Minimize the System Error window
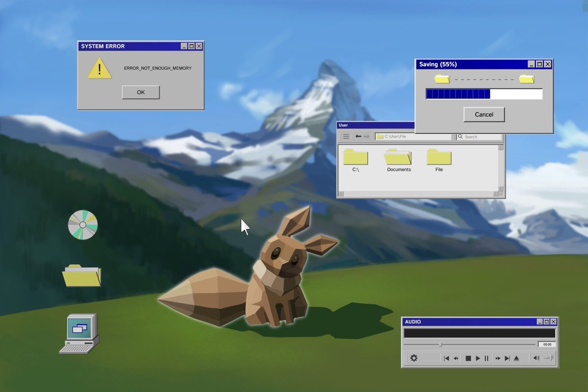This screenshot has height=392, width=588. (x=184, y=46)
